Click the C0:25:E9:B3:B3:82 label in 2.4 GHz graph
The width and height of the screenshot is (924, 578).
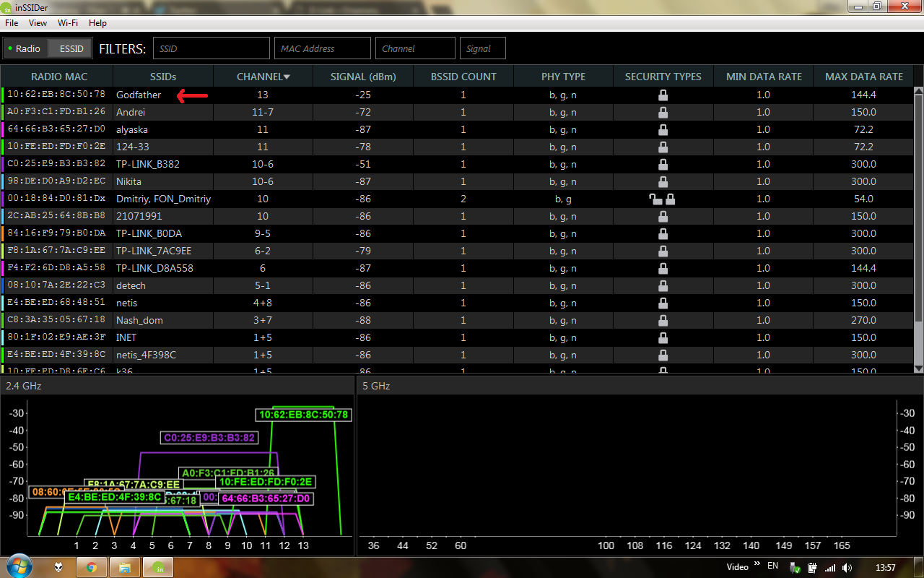click(x=209, y=438)
